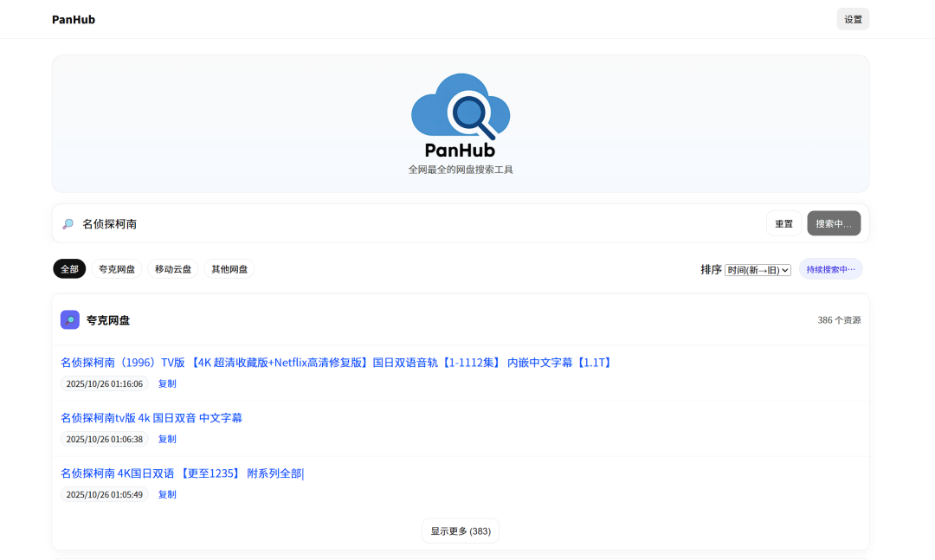Open the 名侦探柯南 (1996) TV版 4K result
The image size is (935, 560).
point(337,363)
